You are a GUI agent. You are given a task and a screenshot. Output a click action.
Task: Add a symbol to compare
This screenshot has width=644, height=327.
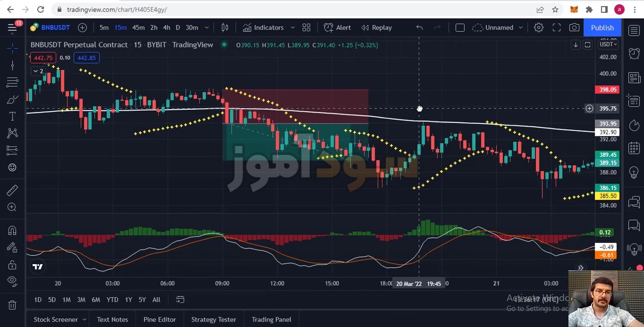[x=83, y=28]
